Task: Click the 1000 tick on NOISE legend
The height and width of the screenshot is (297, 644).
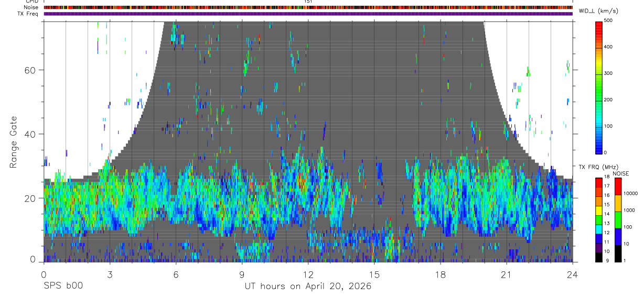Action: tap(628, 211)
